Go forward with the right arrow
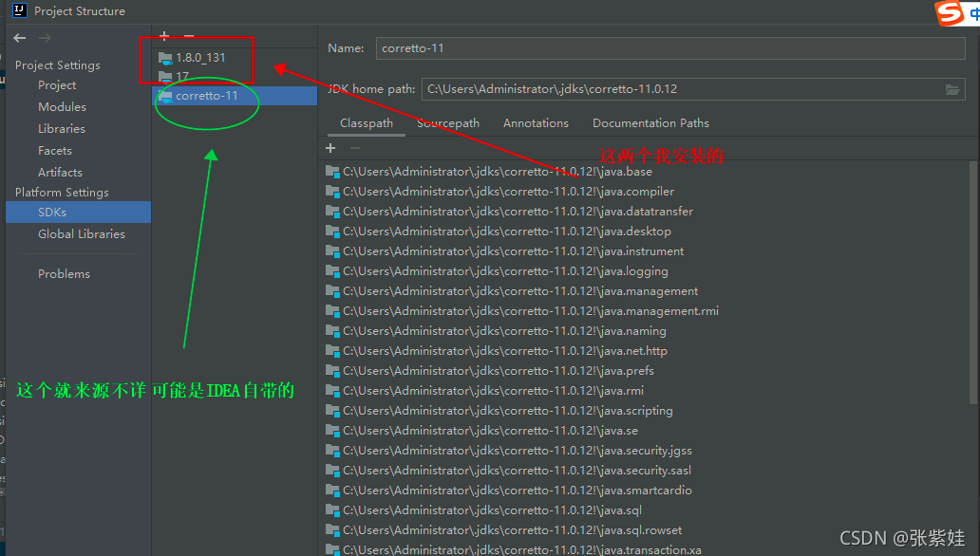The width and height of the screenshot is (980, 556). click(x=45, y=38)
